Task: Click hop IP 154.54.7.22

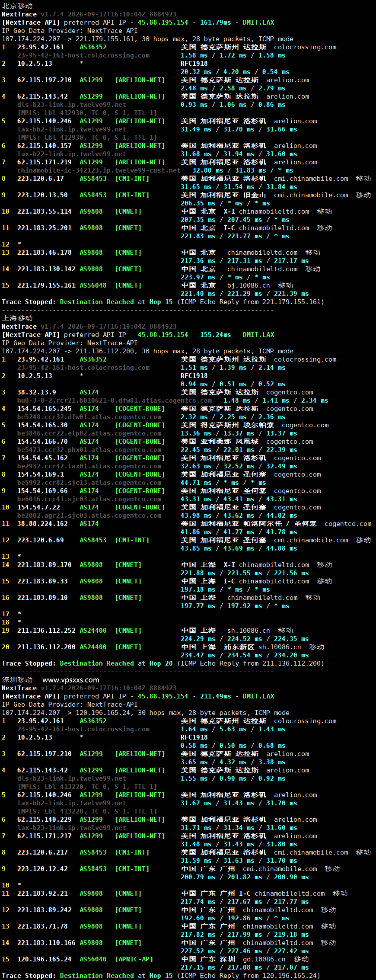Action: point(38,507)
